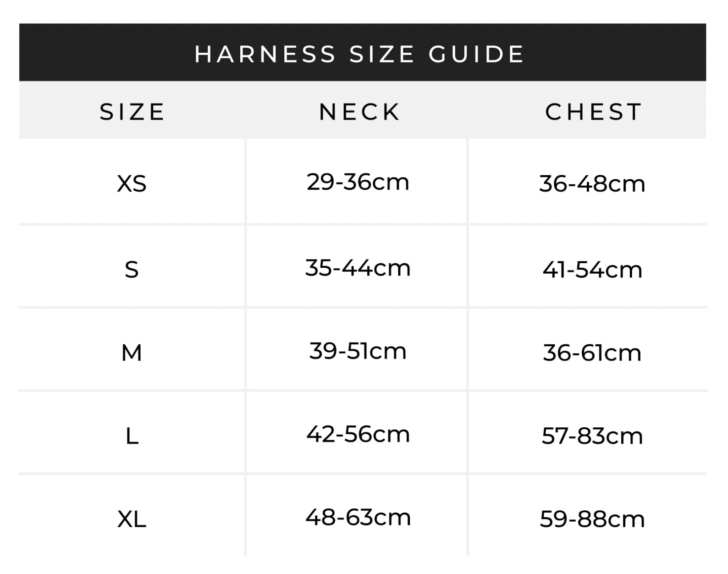The height and width of the screenshot is (574, 728).
Task: Click the 36-48cm chest measurement
Action: (x=592, y=184)
